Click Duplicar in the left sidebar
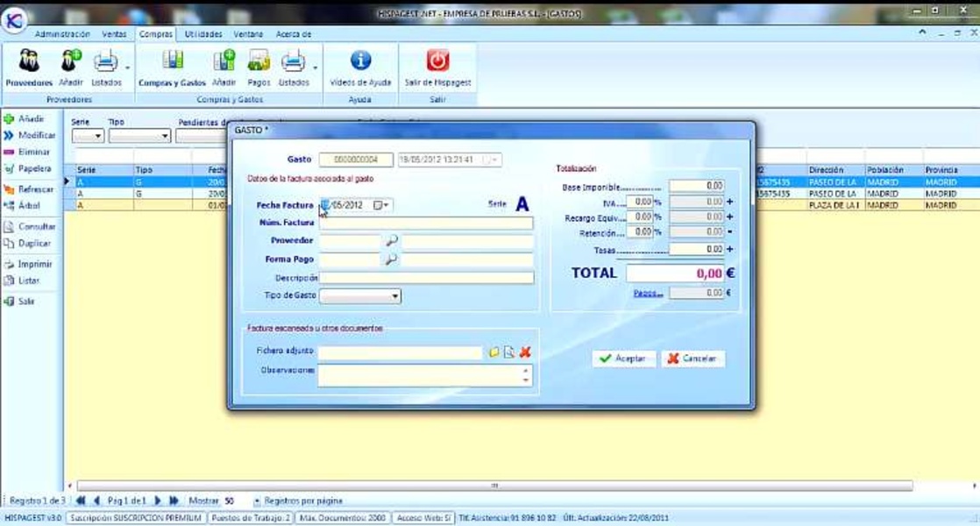 (27, 244)
